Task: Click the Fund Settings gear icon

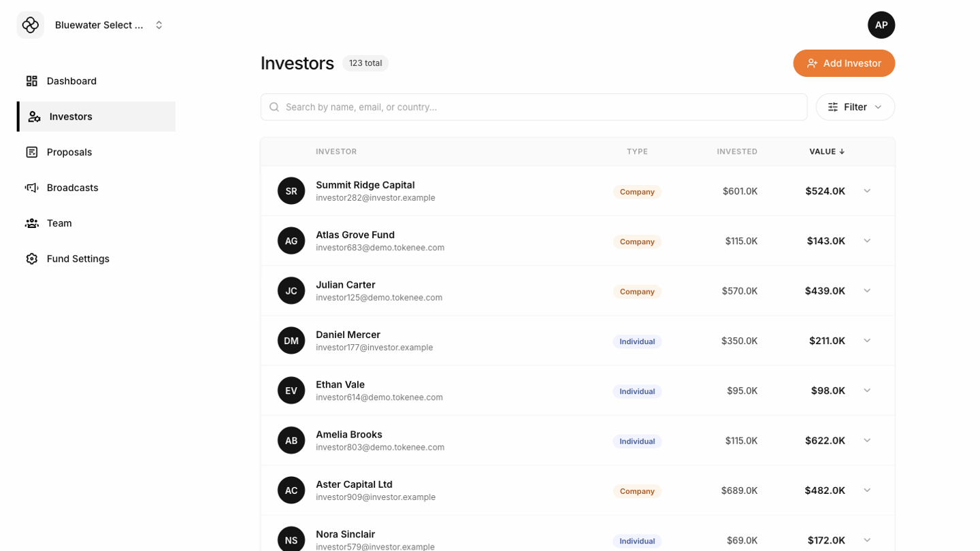Action: pyautogui.click(x=32, y=259)
